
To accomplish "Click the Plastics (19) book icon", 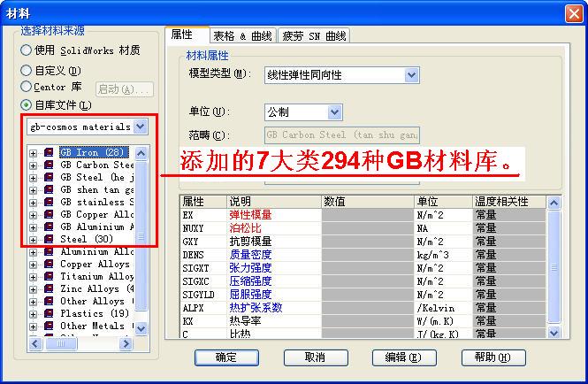I will (49, 313).
